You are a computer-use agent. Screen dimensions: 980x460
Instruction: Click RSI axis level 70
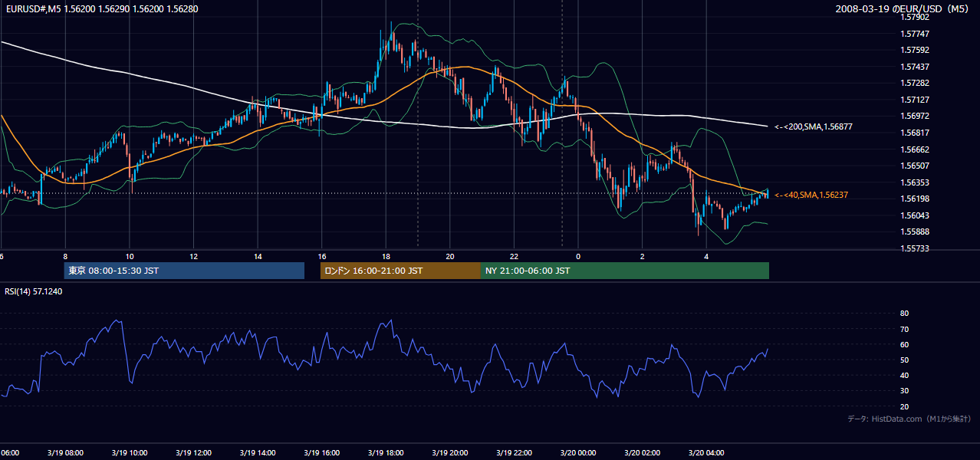point(904,329)
